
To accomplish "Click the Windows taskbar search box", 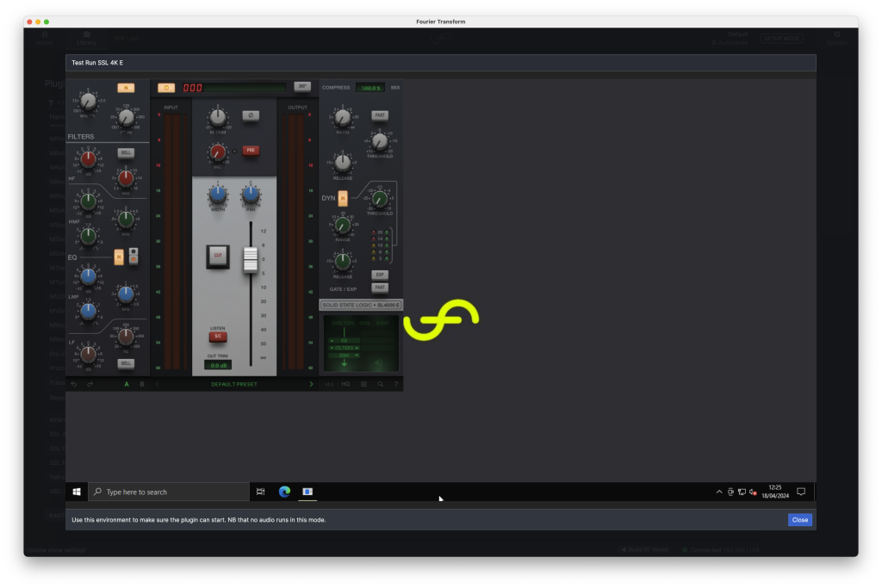I will 169,492.
